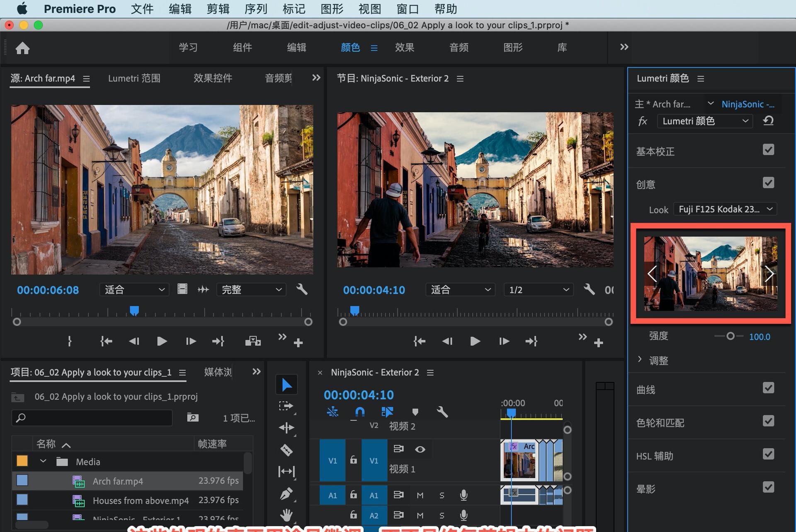Toggle timeline snapping magnet icon
The image size is (796, 532).
360,412
